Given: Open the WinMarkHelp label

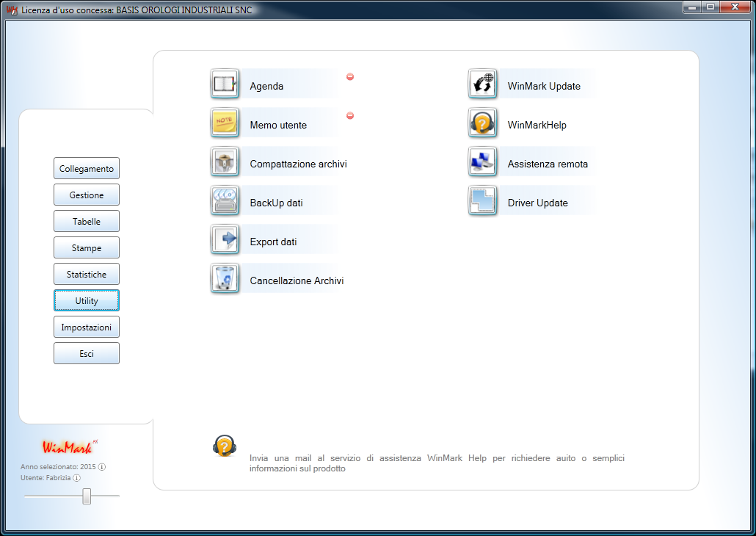Looking at the screenshot, I should coord(537,125).
